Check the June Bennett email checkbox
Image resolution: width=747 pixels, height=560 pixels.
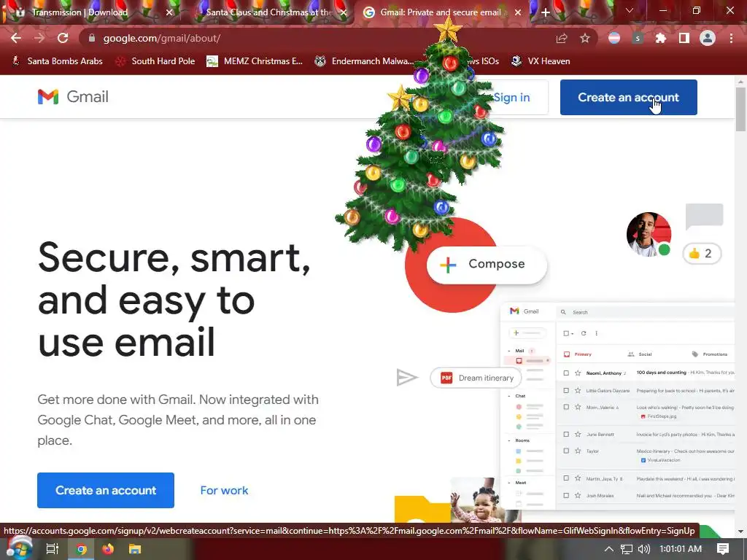point(566,435)
